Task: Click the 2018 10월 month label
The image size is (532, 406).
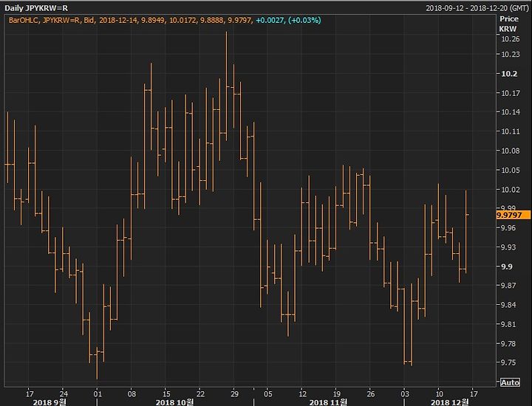Action: tap(174, 402)
